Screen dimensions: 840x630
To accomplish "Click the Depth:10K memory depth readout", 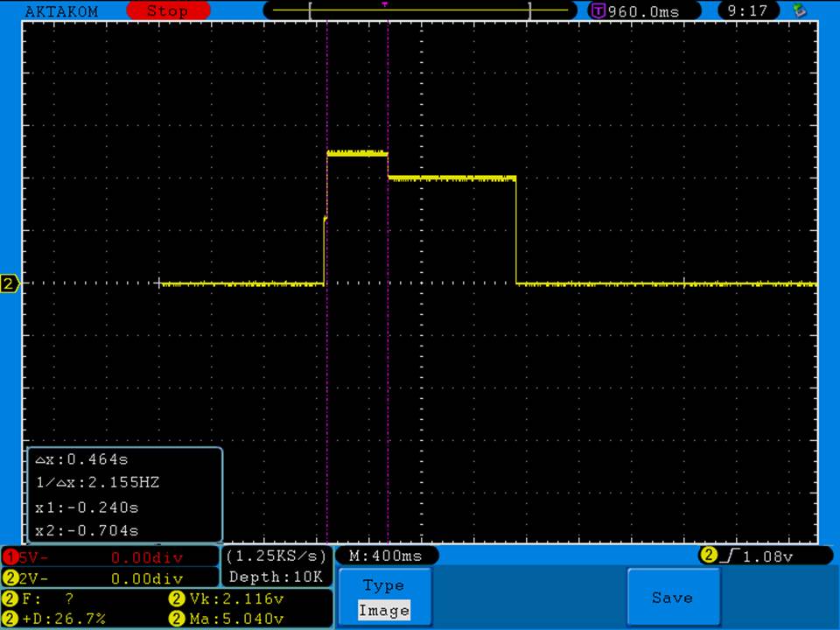I will (276, 577).
